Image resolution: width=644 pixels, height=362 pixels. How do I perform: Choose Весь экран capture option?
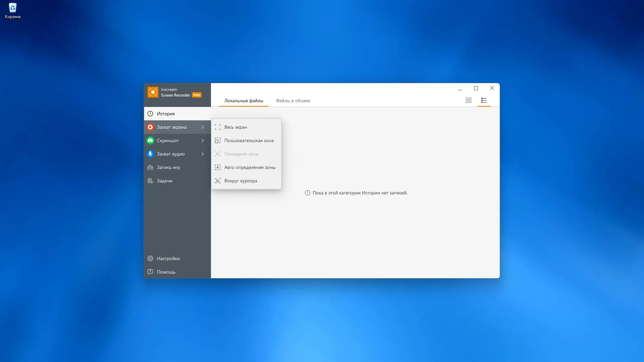tap(235, 127)
